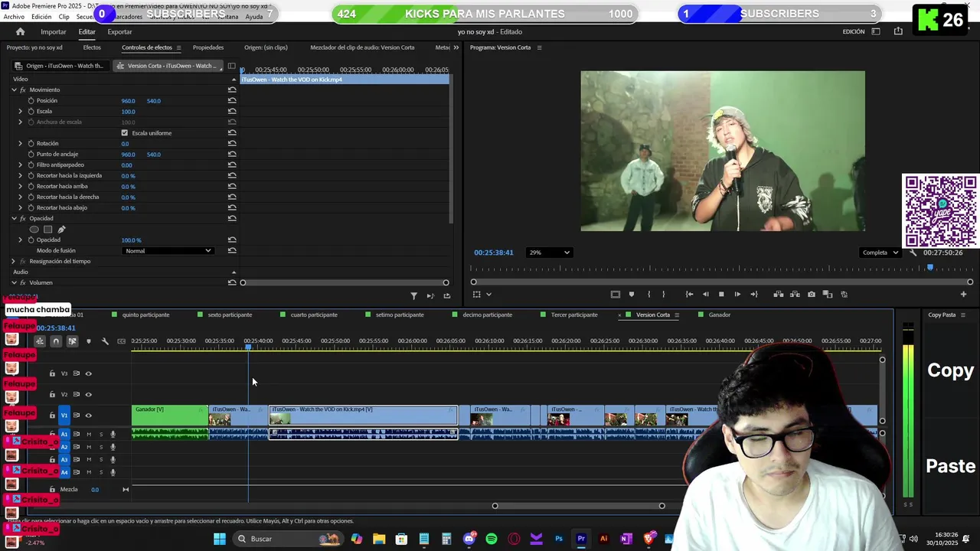980x551 pixels.
Task: Switch to sexto participante sequence tab
Action: (x=230, y=315)
